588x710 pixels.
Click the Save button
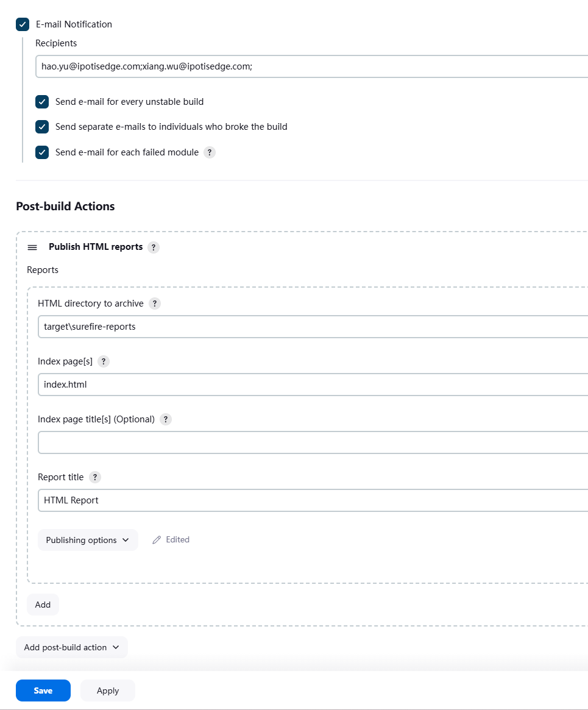[43, 690]
